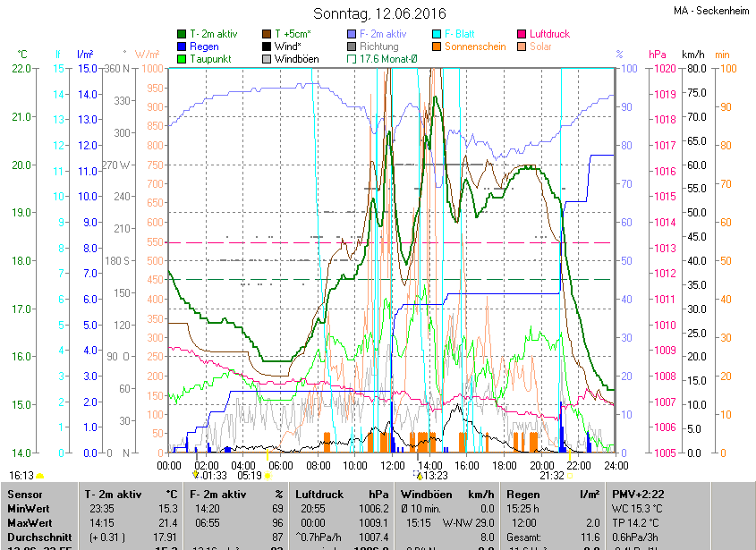The width and height of the screenshot is (756, 550).
Task: Click the moonset icon next to 01:33
Action: coord(196,475)
